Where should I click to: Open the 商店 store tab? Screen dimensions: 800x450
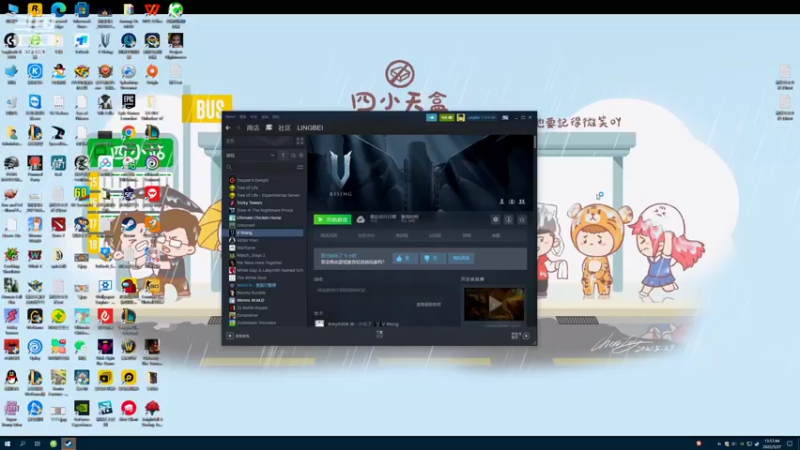click(x=253, y=128)
